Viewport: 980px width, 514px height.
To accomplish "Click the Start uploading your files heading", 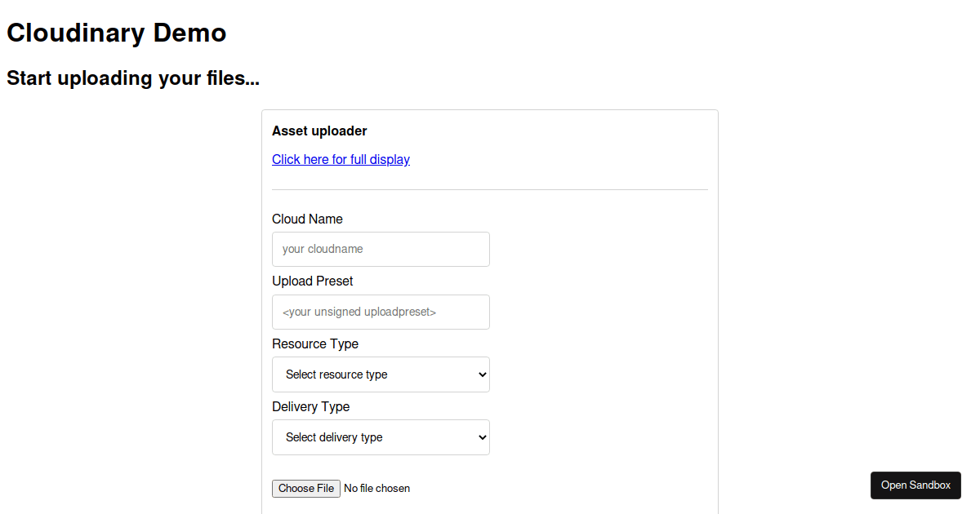I will [x=133, y=78].
